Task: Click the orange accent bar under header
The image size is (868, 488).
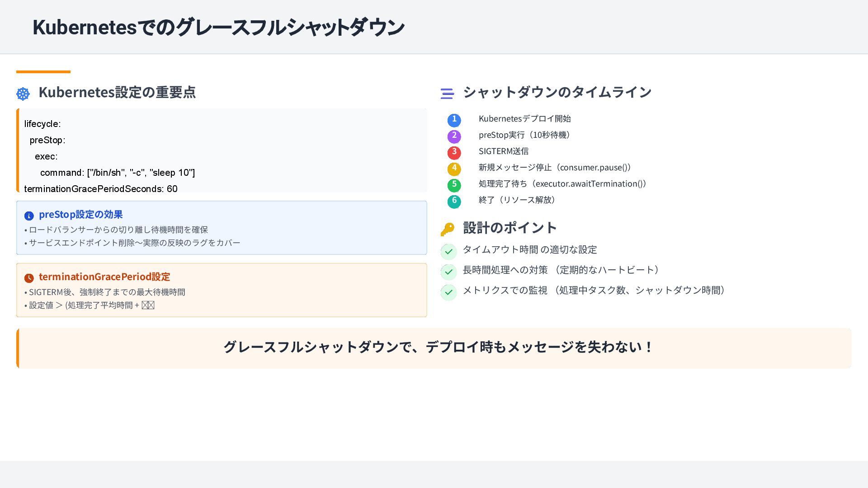Action: click(x=43, y=71)
